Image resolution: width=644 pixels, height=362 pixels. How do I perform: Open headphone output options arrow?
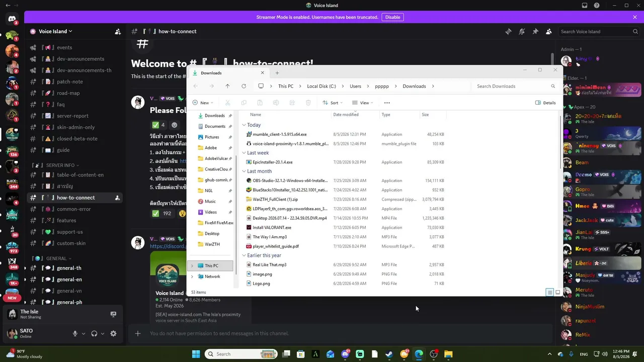click(103, 333)
